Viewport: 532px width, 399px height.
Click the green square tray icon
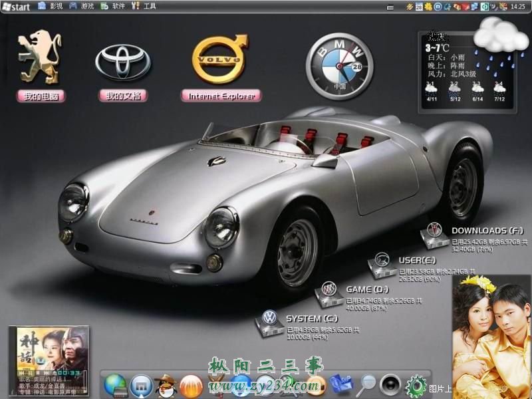(x=485, y=7)
